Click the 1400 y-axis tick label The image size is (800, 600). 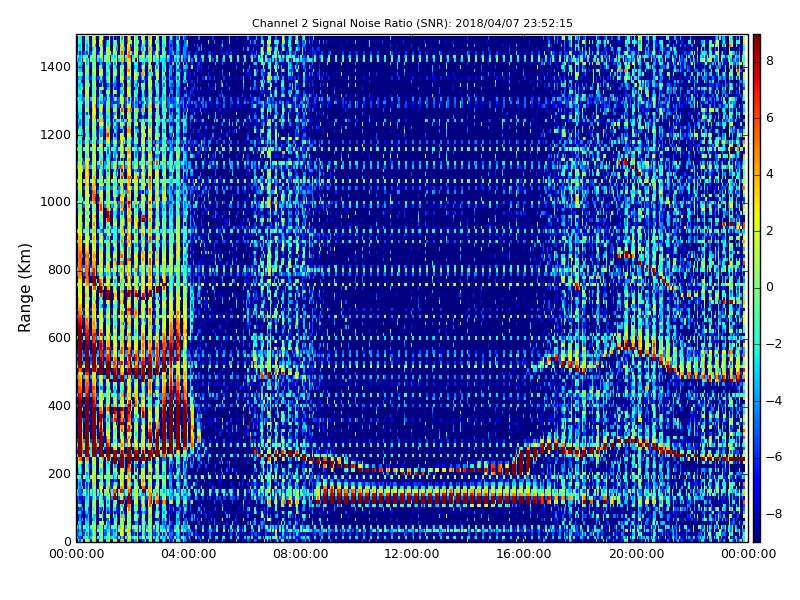click(56, 67)
